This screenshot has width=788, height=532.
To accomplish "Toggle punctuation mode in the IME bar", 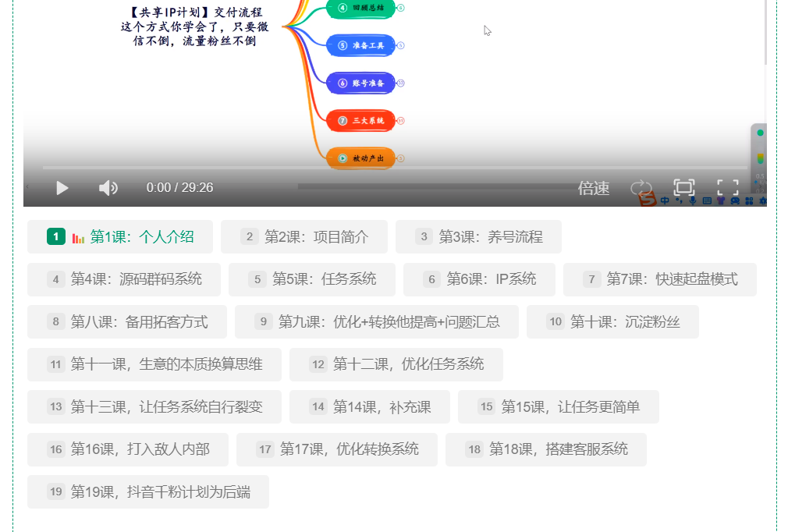I will pyautogui.click(x=679, y=200).
